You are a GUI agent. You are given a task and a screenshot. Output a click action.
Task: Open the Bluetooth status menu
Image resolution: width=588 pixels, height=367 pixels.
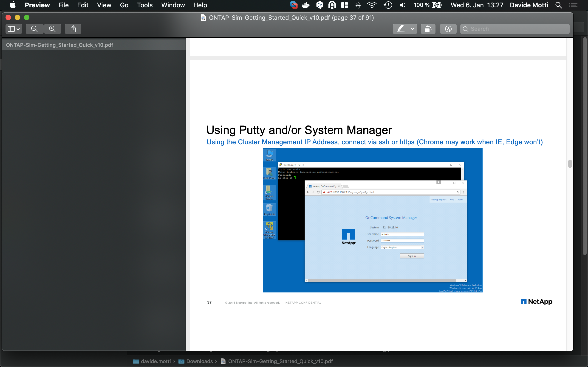coord(358,5)
